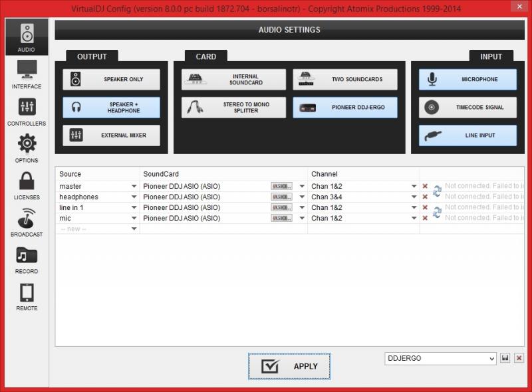This screenshot has width=532, height=392.
Task: Open channel dropdown in line in 1 row
Action: point(414,207)
